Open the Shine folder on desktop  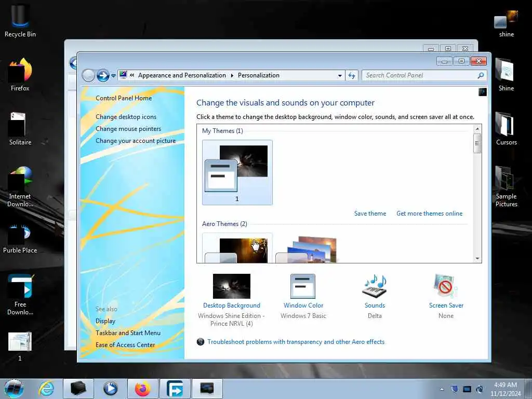[506, 74]
